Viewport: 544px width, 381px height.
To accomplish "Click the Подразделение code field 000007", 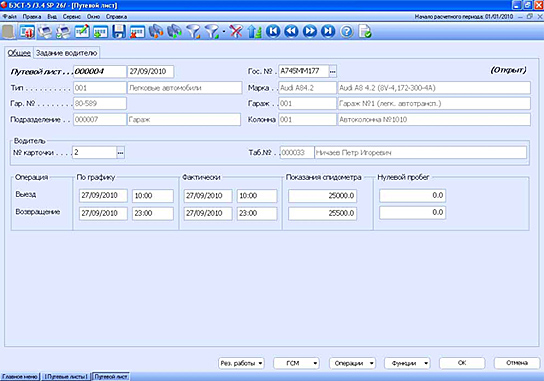I will (100, 120).
